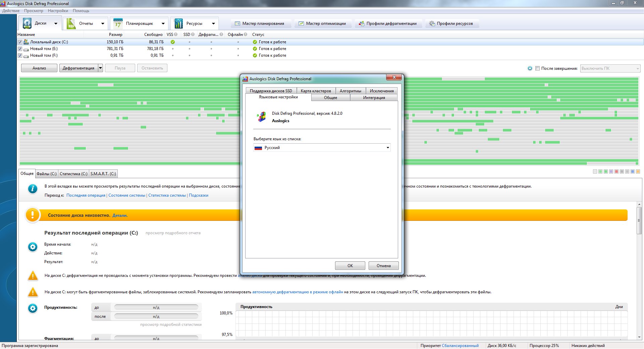644x349 pixels.
Task: Expand the Отчеты dropdown arrow
Action: point(103,23)
